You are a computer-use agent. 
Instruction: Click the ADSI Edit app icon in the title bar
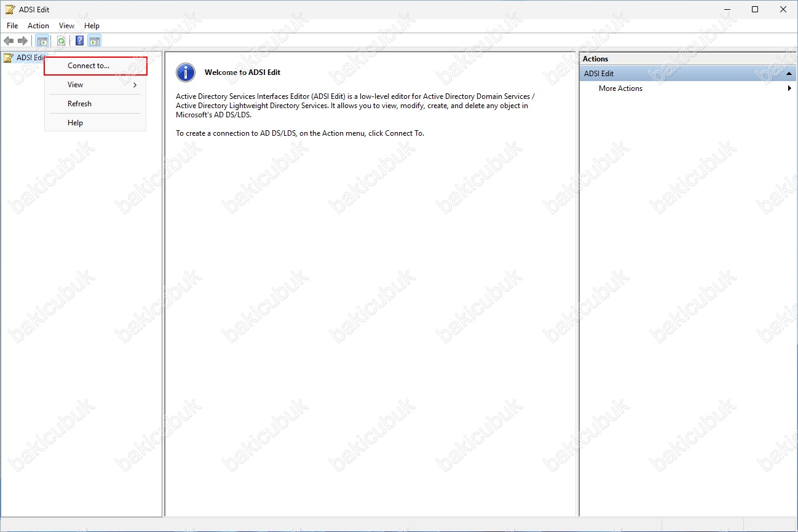(x=10, y=9)
